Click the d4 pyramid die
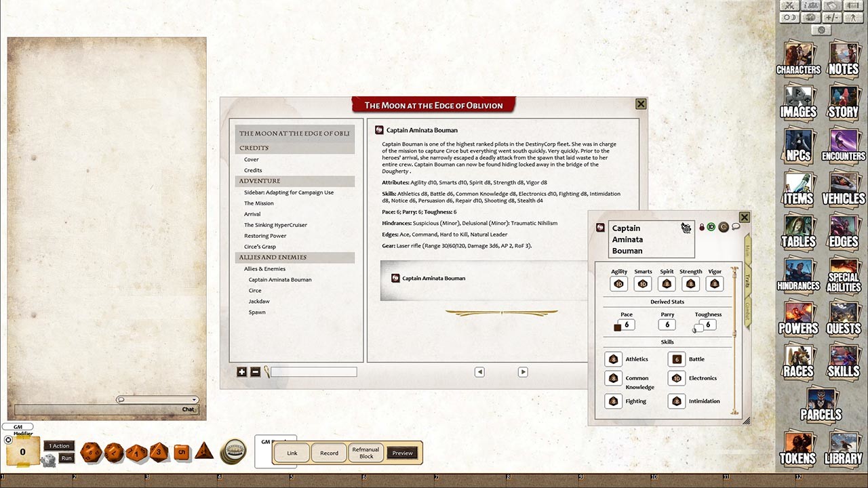 204,451
